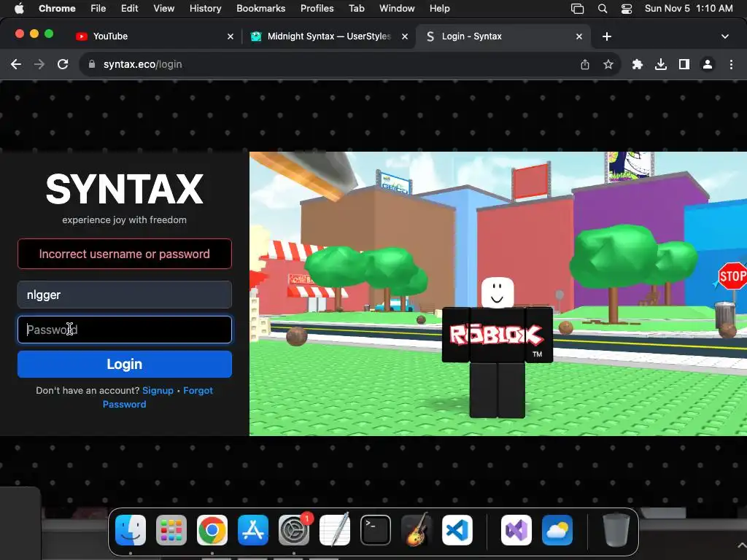Select the Login - Syntax tab
Viewport: 747px width, 560px height.
tap(503, 36)
